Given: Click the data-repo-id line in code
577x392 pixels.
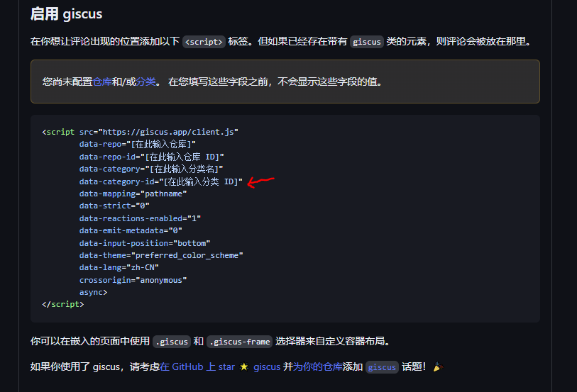Looking at the screenshot, I should tap(152, 157).
